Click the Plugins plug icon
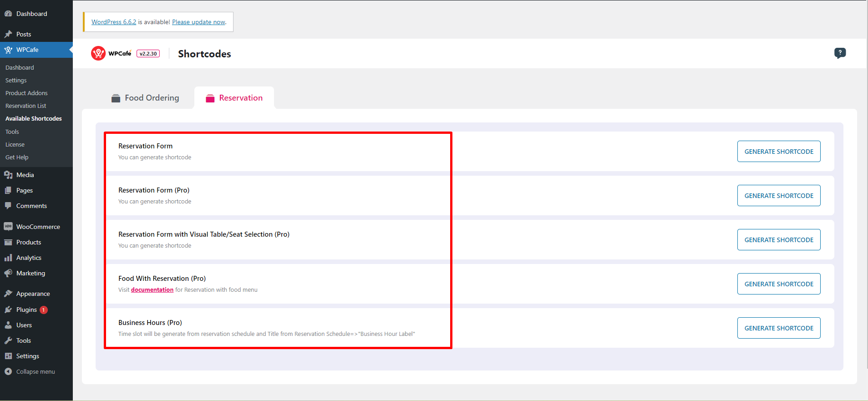Screen dimensions: 868x401 pyautogui.click(x=8, y=310)
